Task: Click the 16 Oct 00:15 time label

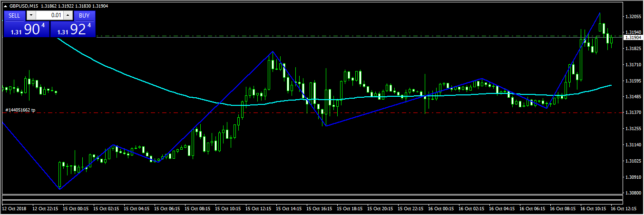Action: click(440, 209)
